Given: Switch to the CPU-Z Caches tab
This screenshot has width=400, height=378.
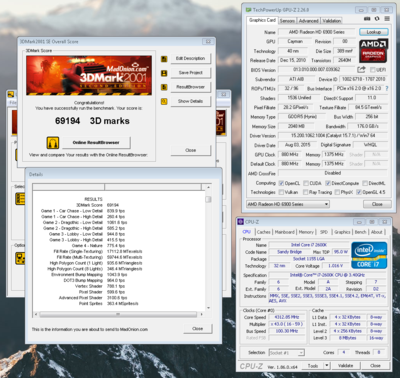Looking at the screenshot, I should (x=264, y=232).
